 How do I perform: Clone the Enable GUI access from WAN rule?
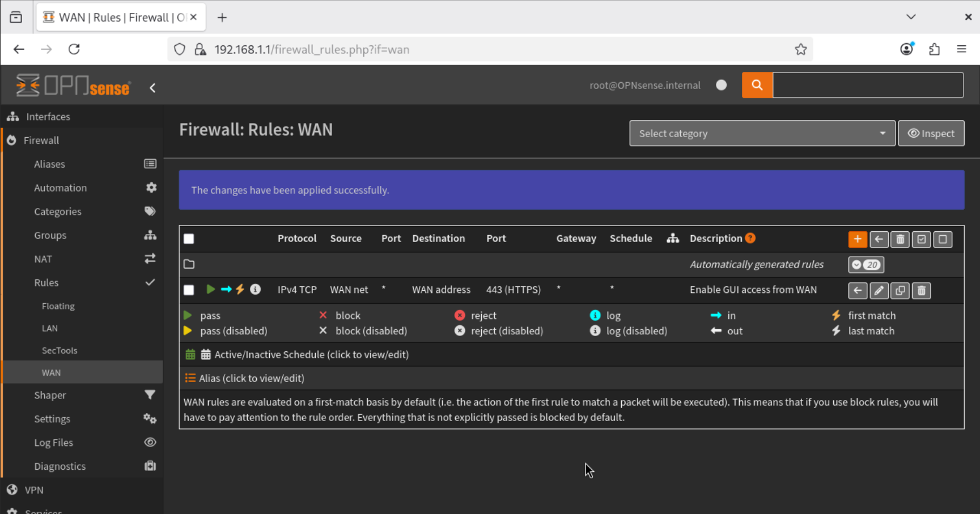pos(900,291)
